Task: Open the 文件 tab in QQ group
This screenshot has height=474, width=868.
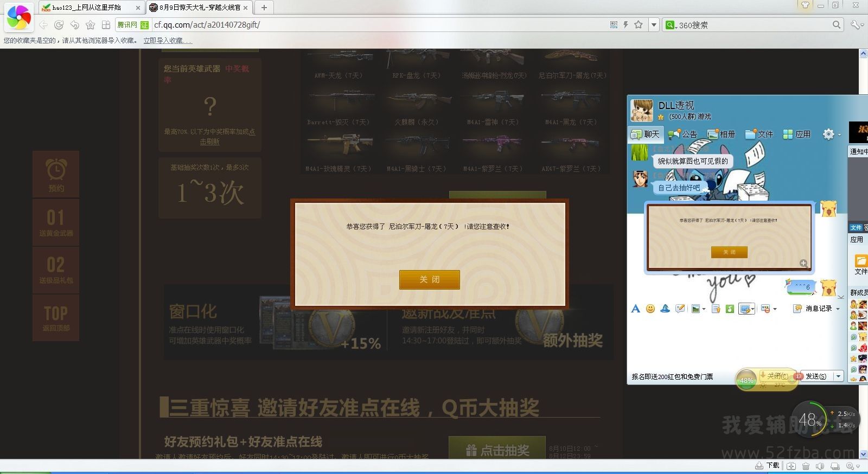Action: [x=759, y=134]
